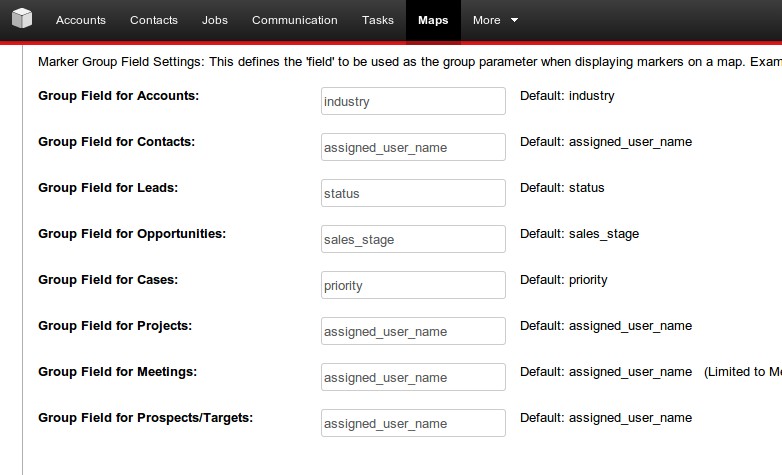Click the Group Field for Accounts label
Viewport: 782px width, 475px height.
tap(118, 96)
